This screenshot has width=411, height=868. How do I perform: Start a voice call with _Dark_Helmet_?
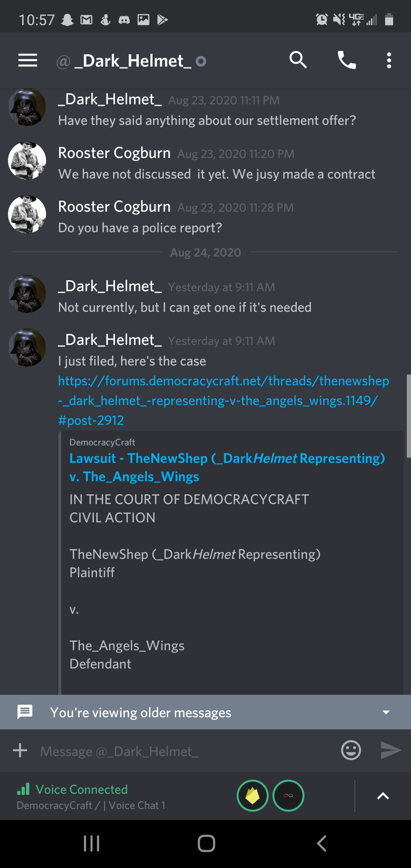(347, 60)
